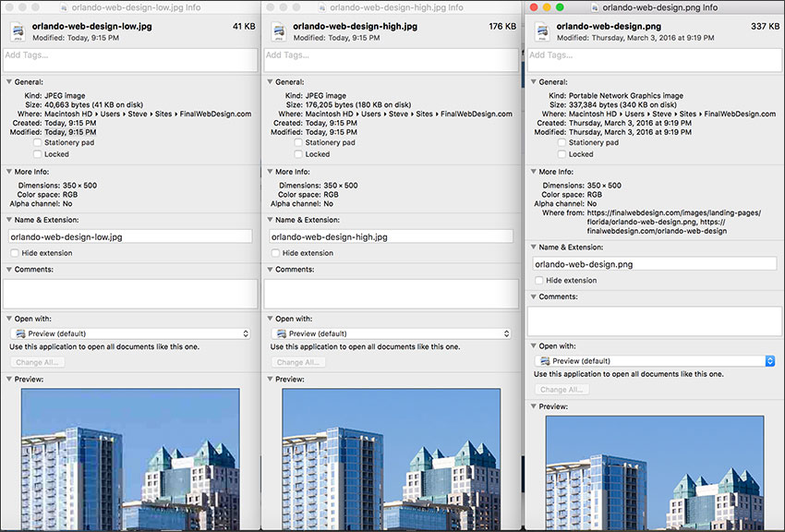Collapse Comments section in the high.jpg window
The width and height of the screenshot is (785, 532).
[270, 269]
